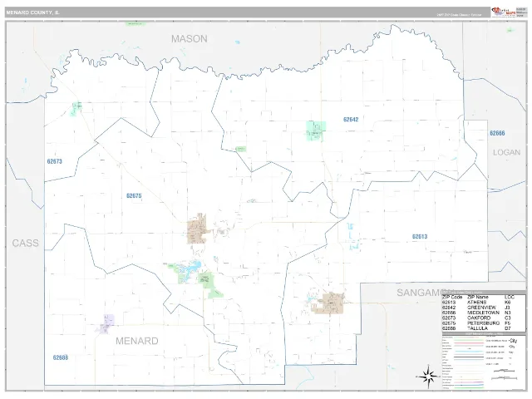Click 'PETERSBURG' in the ZIP index table
The height and width of the screenshot is (399, 532).
[484, 323]
